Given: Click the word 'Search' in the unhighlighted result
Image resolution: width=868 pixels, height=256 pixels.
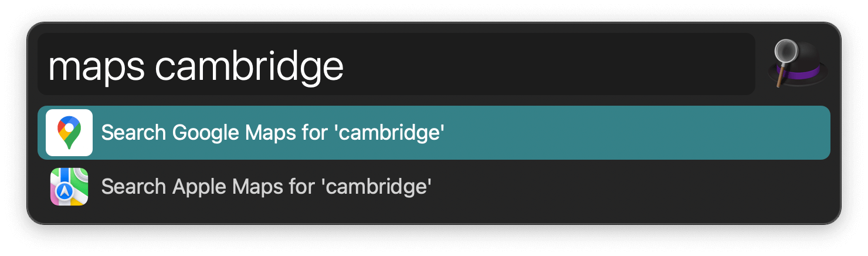Looking at the screenshot, I should pos(134,187).
